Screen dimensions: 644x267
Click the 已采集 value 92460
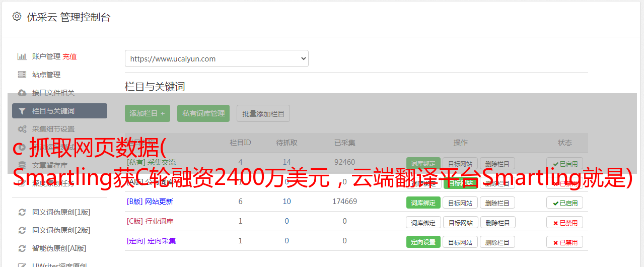click(344, 162)
